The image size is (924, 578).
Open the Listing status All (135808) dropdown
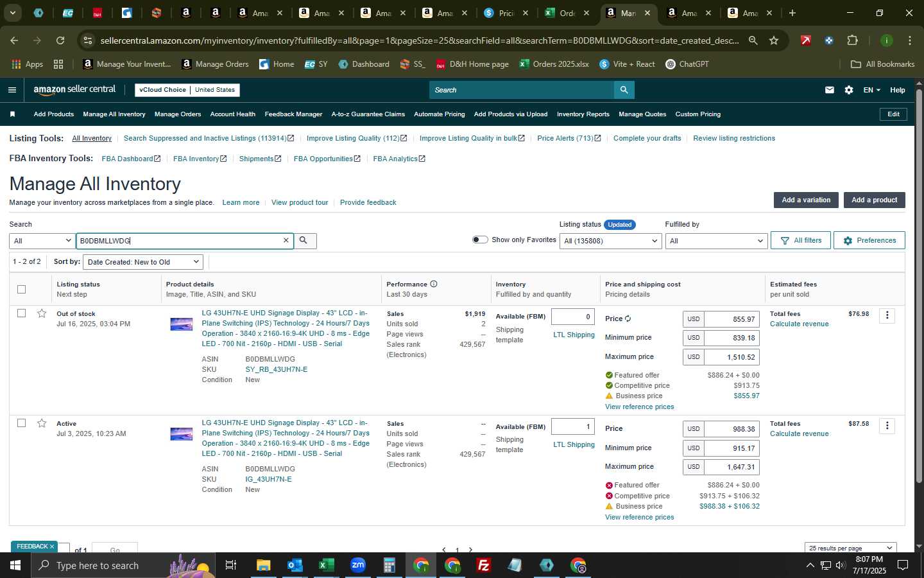[610, 241]
